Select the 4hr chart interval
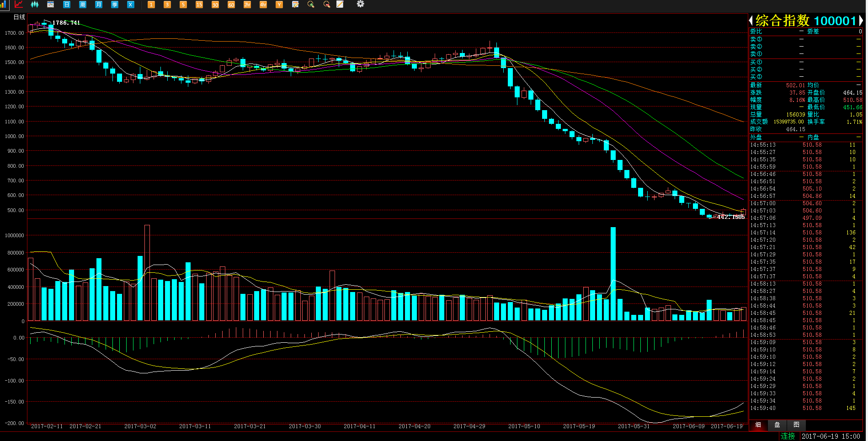868x441 pixels. (x=263, y=5)
